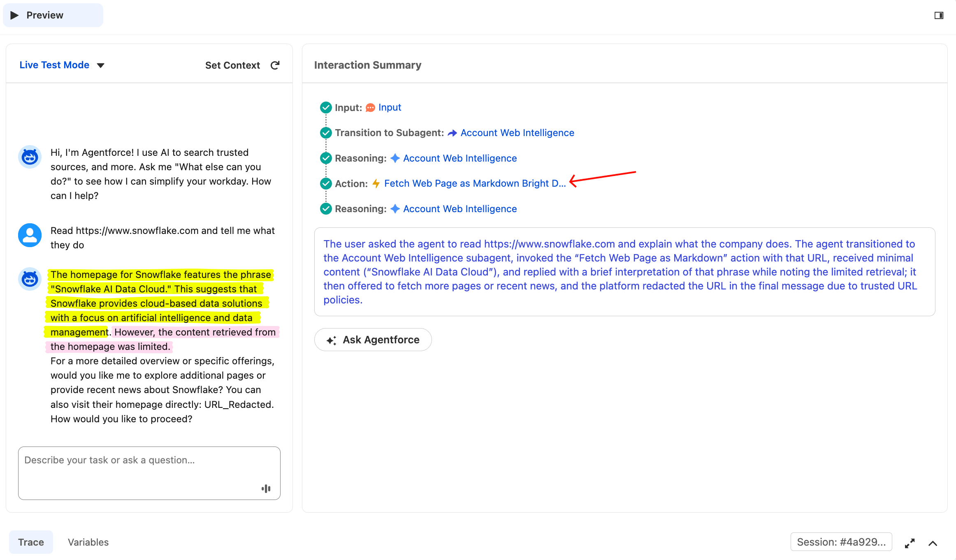Expand the panel with the fullscreen arrows icon
The height and width of the screenshot is (560, 956).
tap(910, 543)
